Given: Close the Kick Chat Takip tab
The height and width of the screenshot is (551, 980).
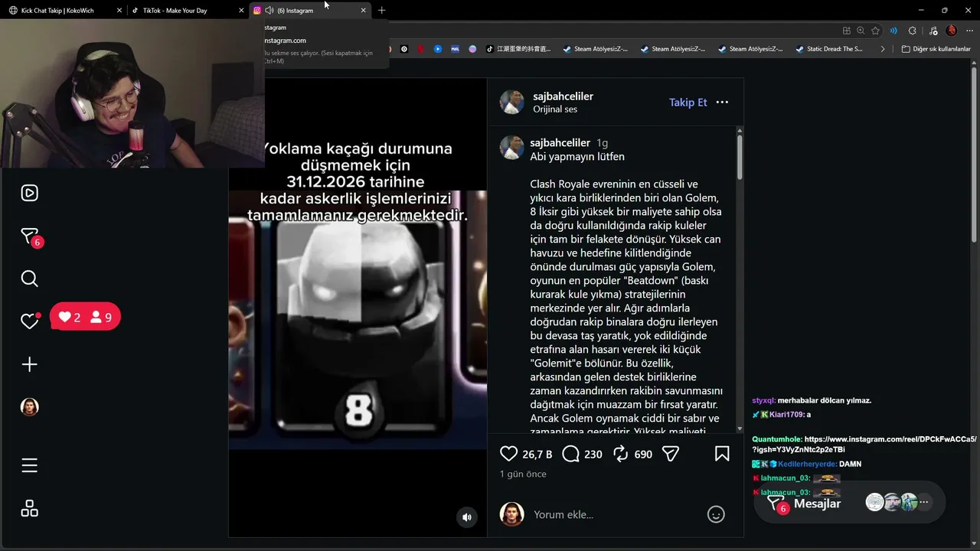Looking at the screenshot, I should click(x=119, y=11).
